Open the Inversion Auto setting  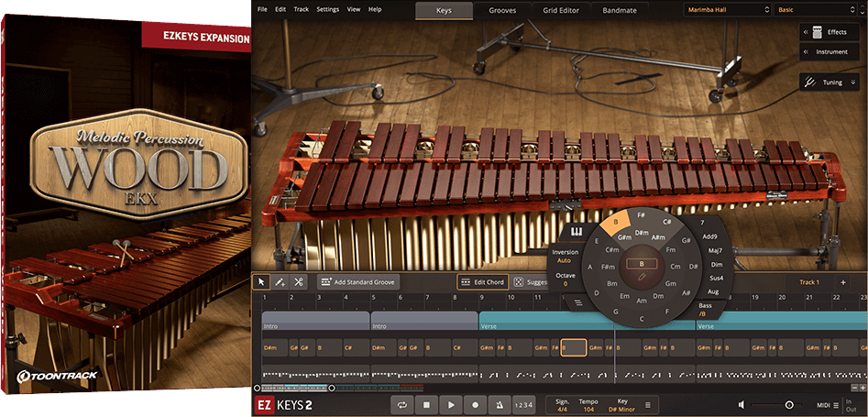tap(565, 256)
